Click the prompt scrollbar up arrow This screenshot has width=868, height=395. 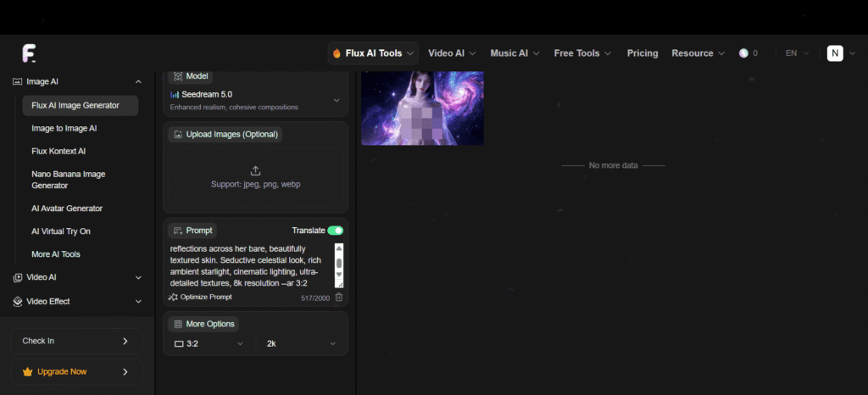coord(339,248)
